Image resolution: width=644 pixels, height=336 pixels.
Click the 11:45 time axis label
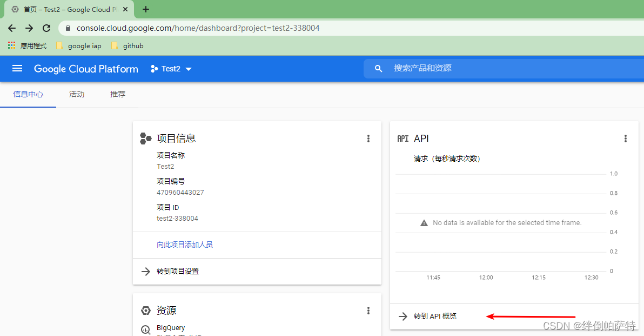click(433, 278)
